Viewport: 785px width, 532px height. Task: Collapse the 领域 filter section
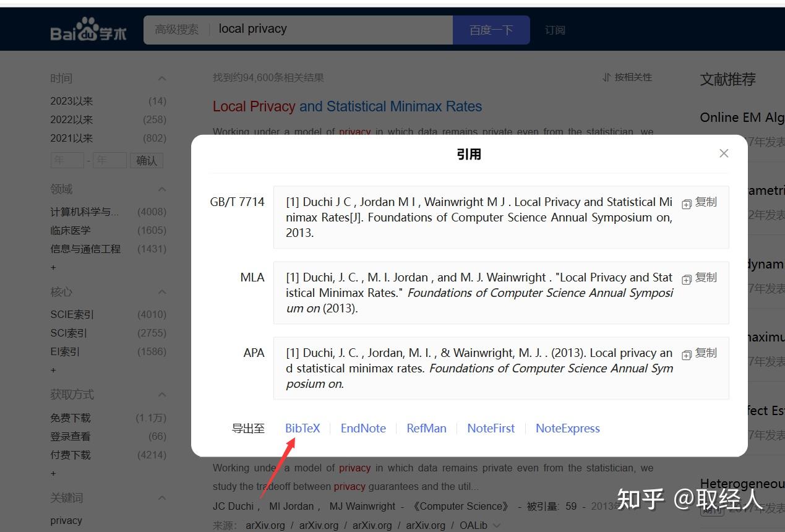coord(161,189)
